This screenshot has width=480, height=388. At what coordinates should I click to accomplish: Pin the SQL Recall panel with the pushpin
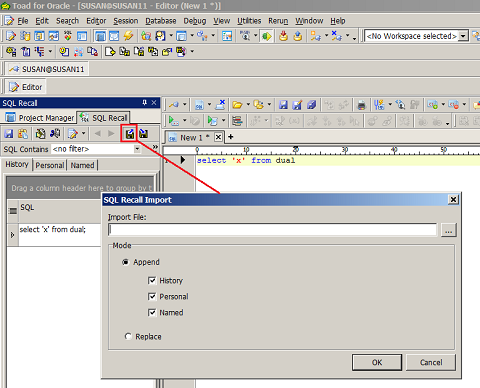click(144, 103)
